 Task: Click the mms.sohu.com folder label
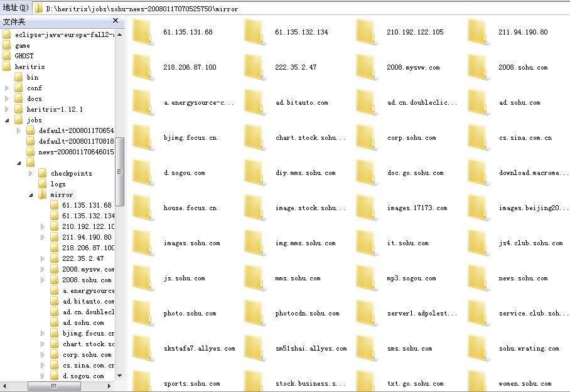tap(298, 278)
